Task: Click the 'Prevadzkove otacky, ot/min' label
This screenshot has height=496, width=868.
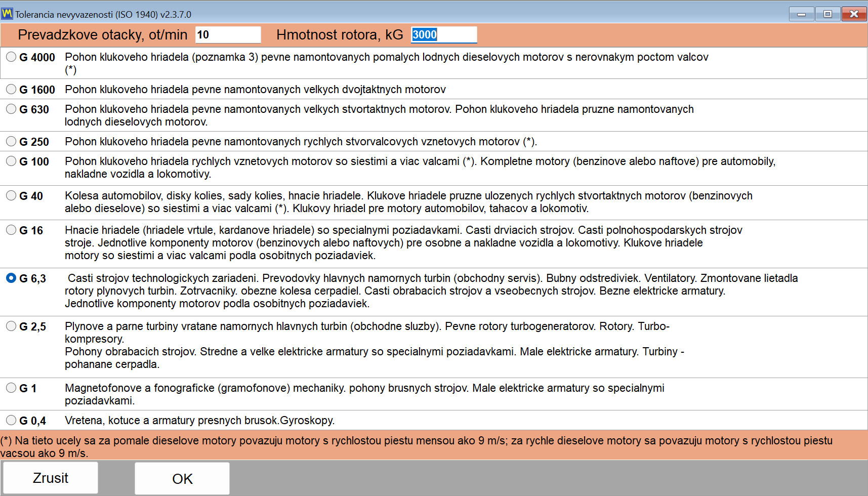Action: tap(103, 35)
